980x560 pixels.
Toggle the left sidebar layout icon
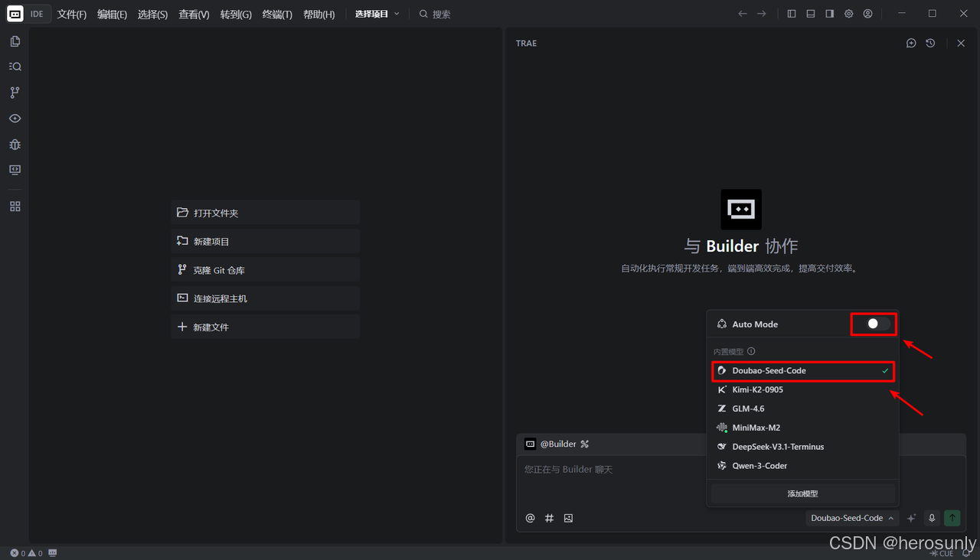click(x=792, y=14)
